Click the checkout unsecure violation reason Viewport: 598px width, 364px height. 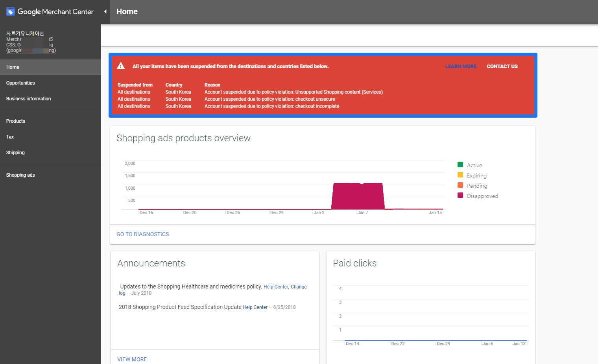point(270,99)
